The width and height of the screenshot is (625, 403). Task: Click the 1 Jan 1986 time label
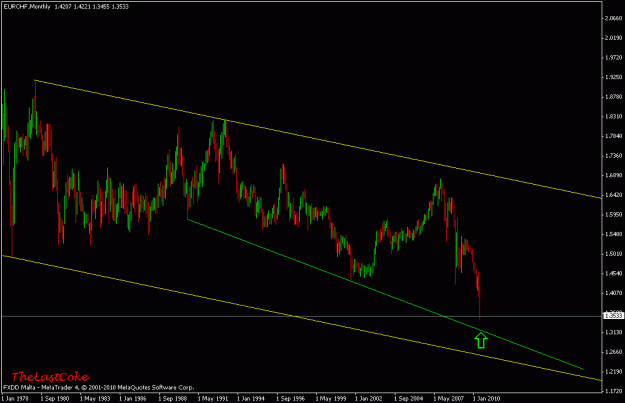pos(133,398)
